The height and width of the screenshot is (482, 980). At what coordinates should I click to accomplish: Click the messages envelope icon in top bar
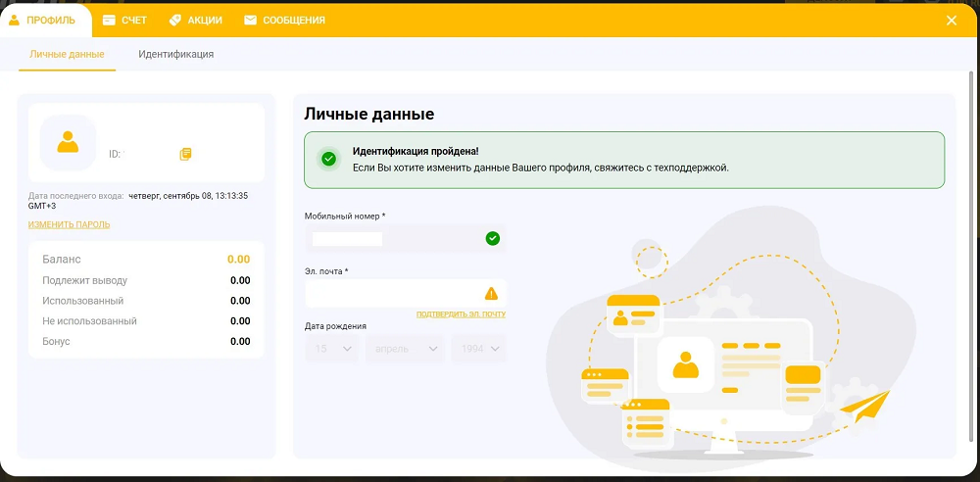[251, 20]
